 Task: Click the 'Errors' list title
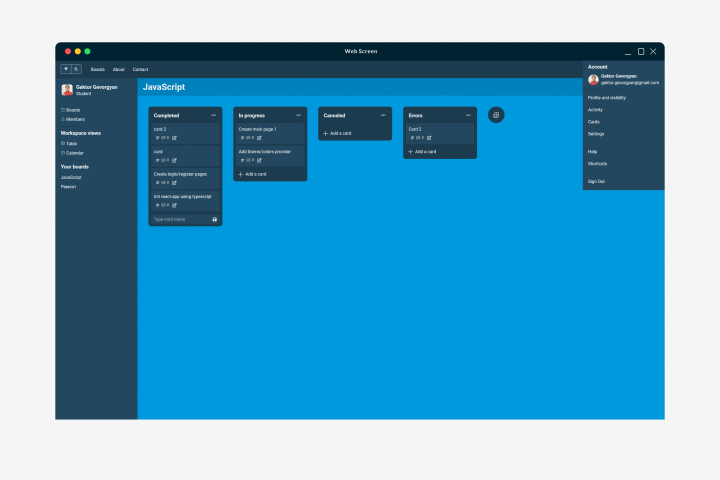click(x=416, y=115)
